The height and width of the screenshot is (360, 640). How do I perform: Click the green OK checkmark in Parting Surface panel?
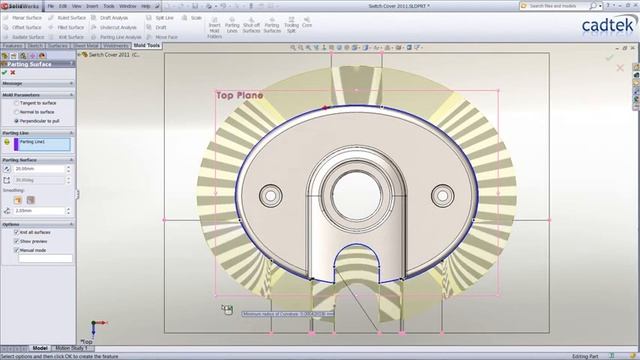pyautogui.click(x=4, y=73)
